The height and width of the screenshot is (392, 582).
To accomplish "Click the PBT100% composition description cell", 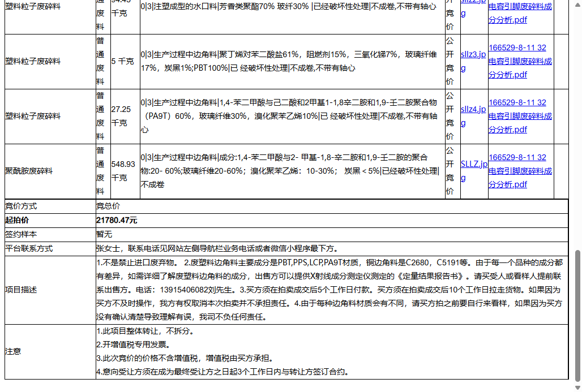I will pos(293,61).
